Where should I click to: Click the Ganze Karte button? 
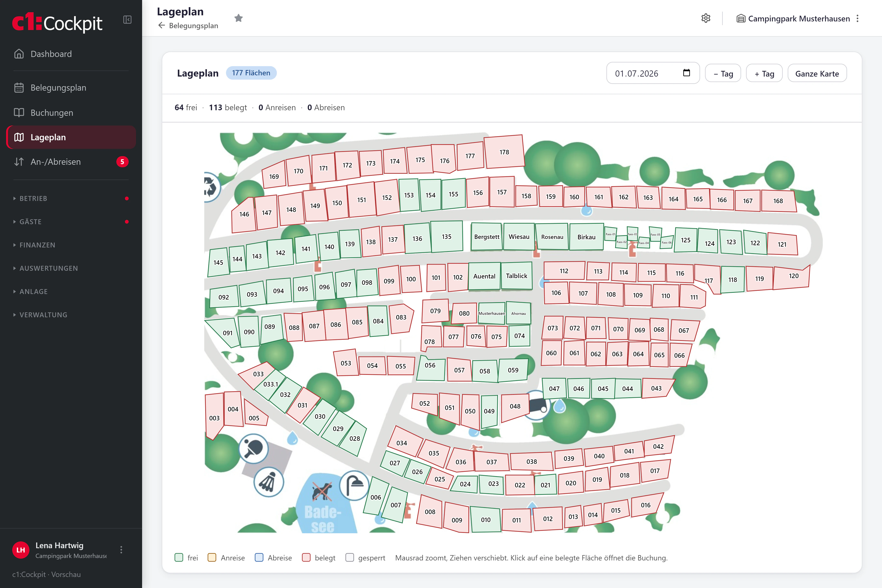click(817, 73)
